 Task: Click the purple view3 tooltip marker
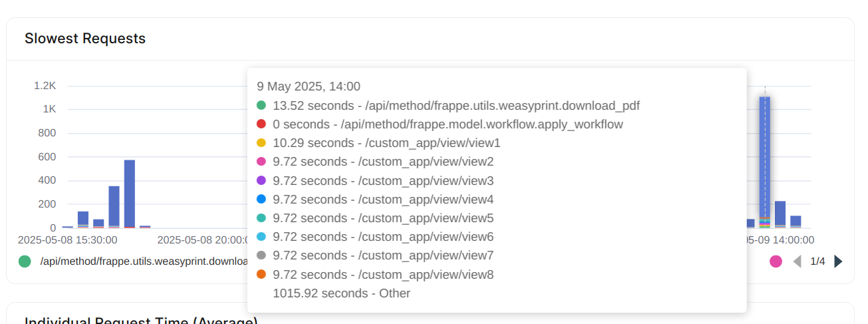(x=261, y=181)
